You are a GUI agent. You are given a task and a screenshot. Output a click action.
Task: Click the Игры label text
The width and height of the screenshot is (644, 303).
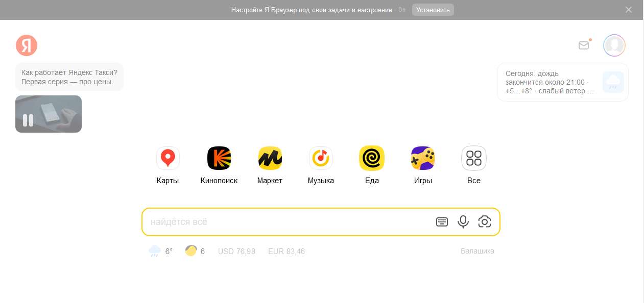click(423, 181)
